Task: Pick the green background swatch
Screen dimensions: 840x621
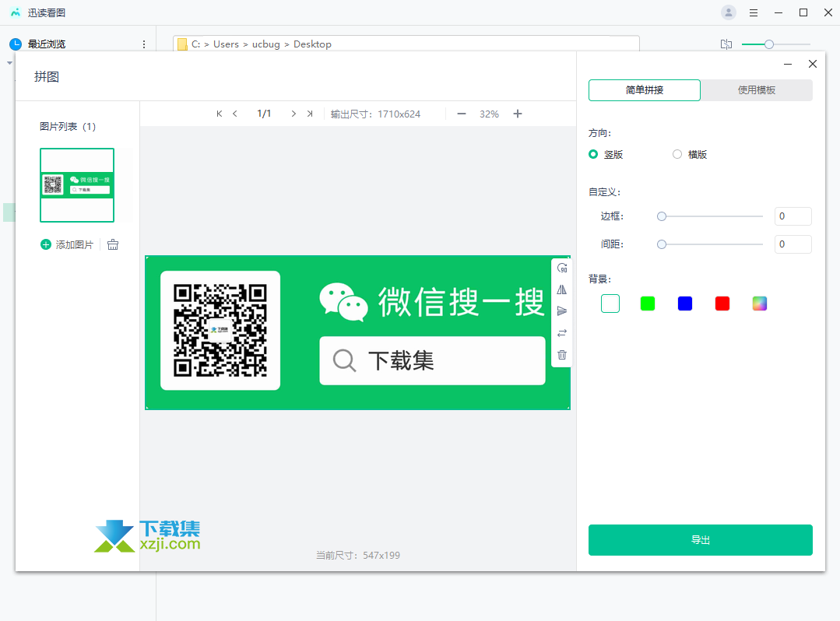Action: pos(648,303)
